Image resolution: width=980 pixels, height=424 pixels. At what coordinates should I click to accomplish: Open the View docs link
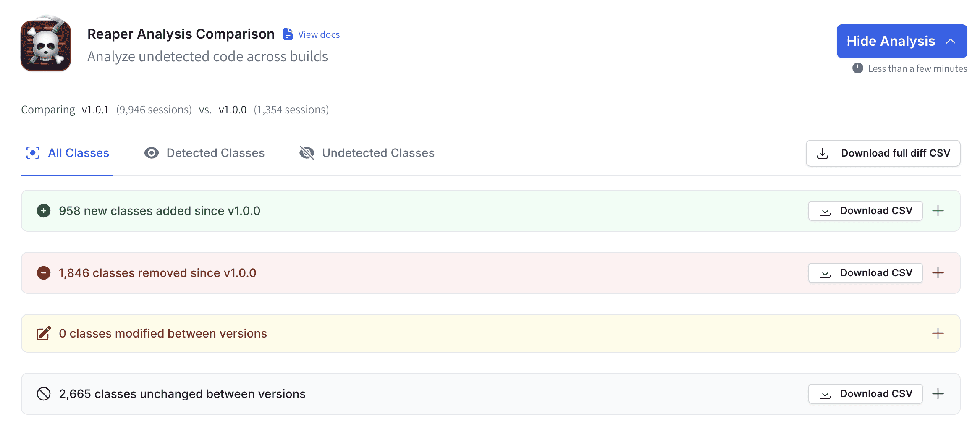[x=319, y=34]
